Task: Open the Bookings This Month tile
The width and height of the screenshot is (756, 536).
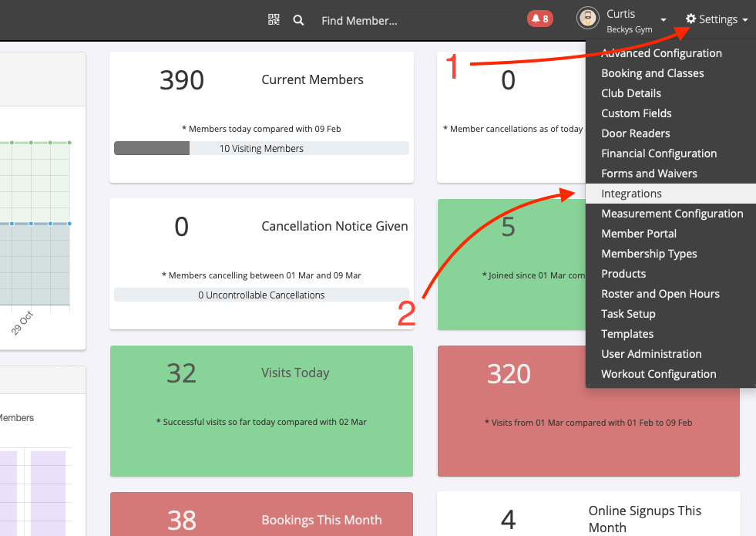Action: (x=261, y=515)
